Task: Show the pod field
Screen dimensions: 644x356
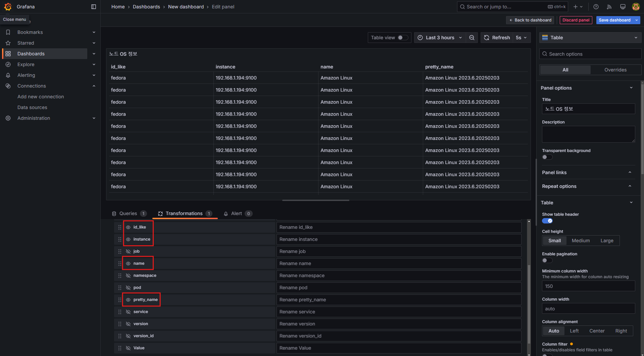Action: pos(128,288)
